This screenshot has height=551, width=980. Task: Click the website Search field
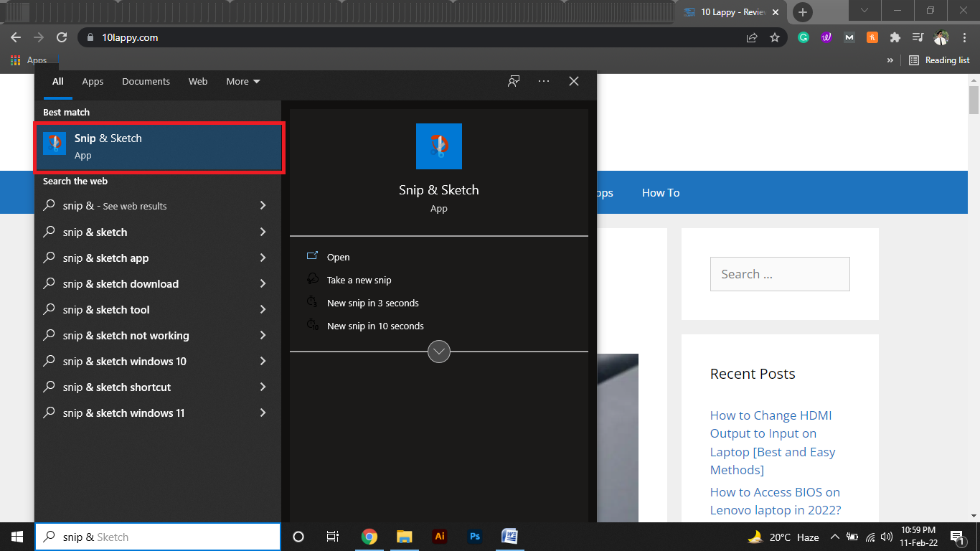[780, 274]
